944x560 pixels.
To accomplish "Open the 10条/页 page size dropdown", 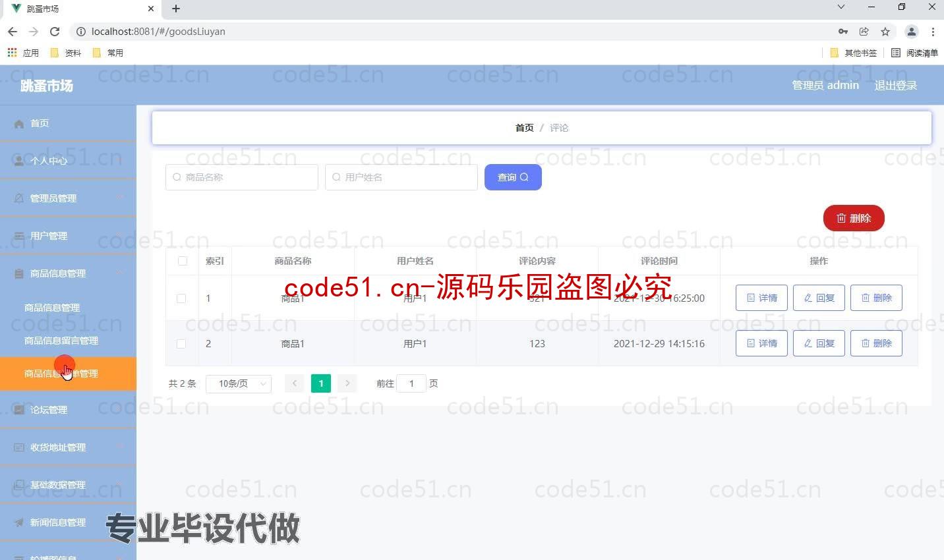I will pos(239,383).
